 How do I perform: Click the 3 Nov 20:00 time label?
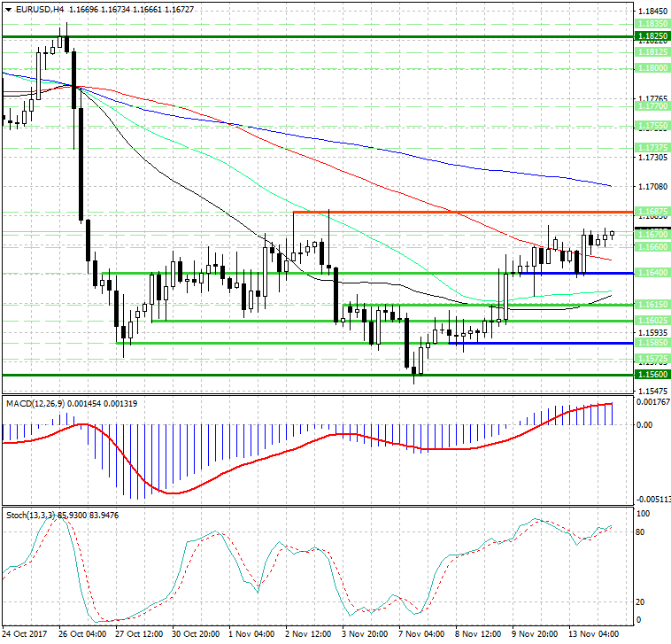tap(365, 633)
